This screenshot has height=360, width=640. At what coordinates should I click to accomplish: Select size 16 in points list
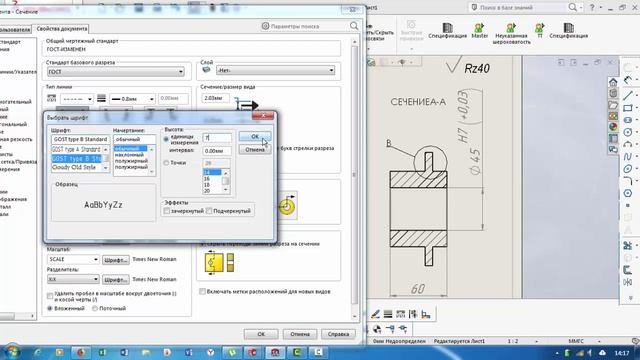point(207,179)
